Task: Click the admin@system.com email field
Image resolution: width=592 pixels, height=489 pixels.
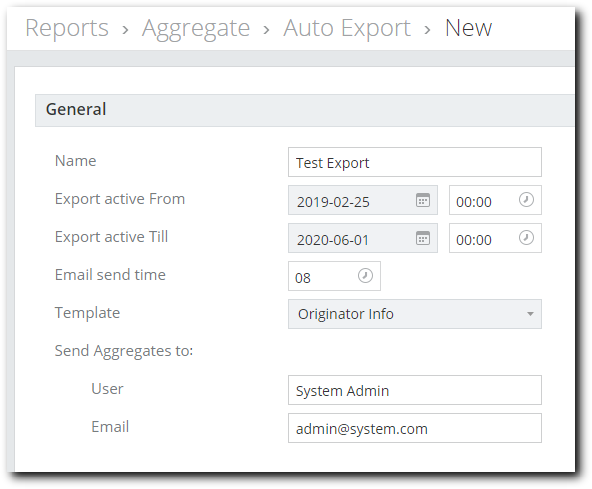Action: 415,428
